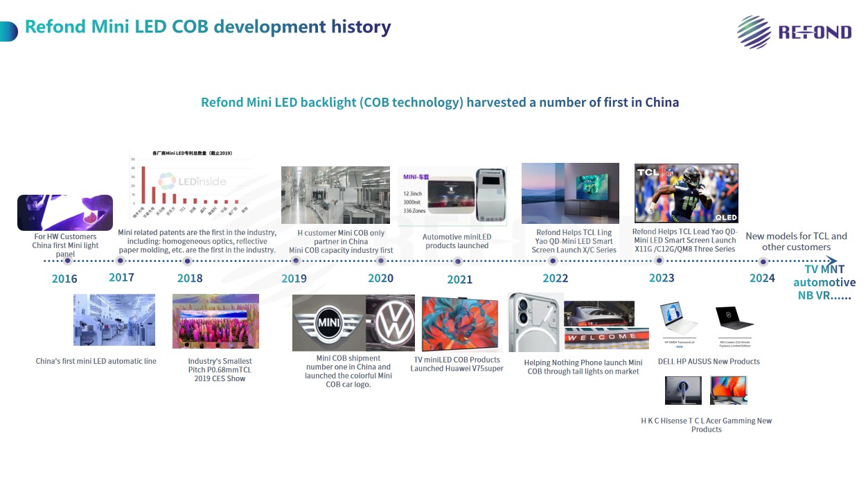Click the caption For HW Customers China first Mini light panel
This screenshot has width=868, height=481.
(x=65, y=245)
